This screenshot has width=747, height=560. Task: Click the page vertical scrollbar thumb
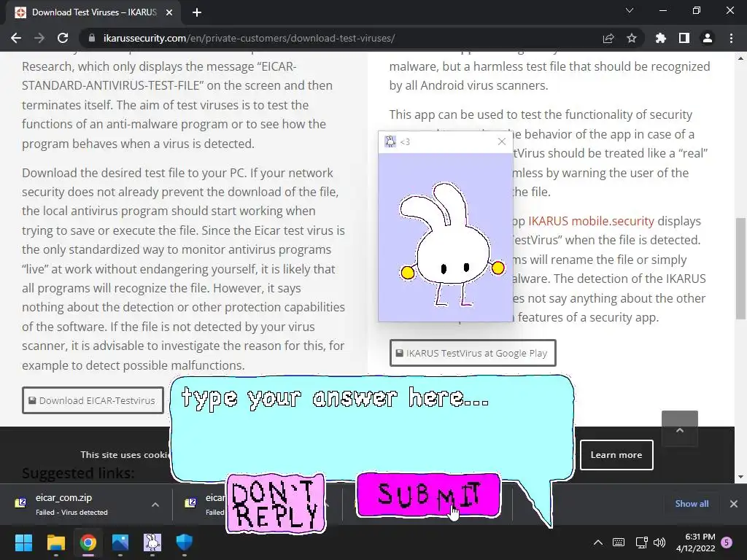pyautogui.click(x=741, y=268)
